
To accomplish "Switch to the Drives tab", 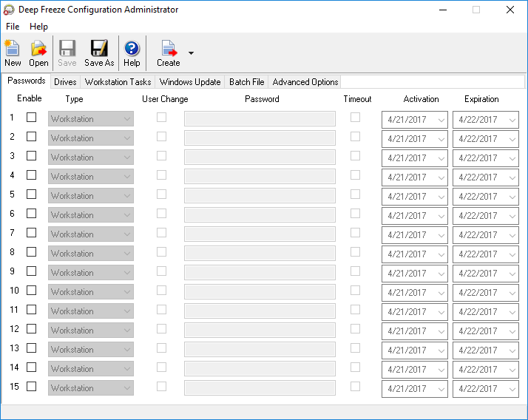I will point(65,82).
